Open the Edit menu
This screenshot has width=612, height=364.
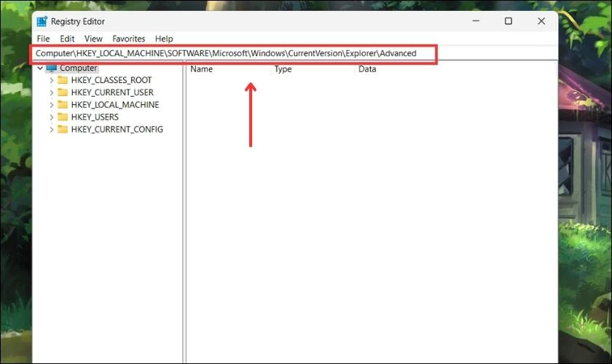[x=67, y=39]
